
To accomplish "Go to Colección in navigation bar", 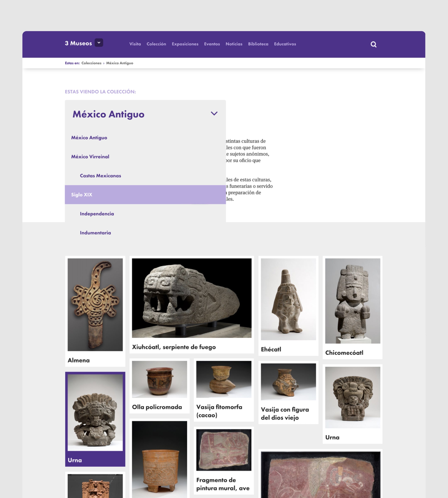I will [x=156, y=44].
